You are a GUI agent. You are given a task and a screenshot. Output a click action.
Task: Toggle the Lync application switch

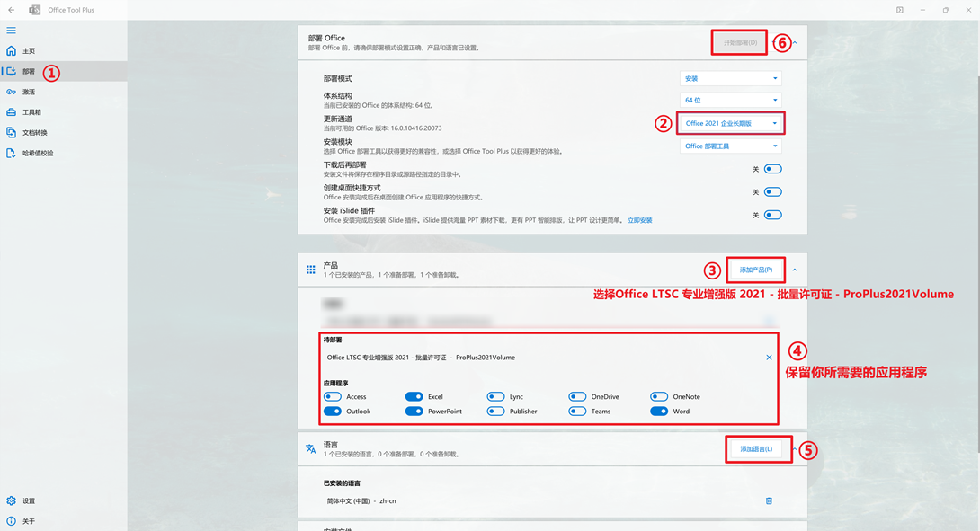[x=495, y=397]
